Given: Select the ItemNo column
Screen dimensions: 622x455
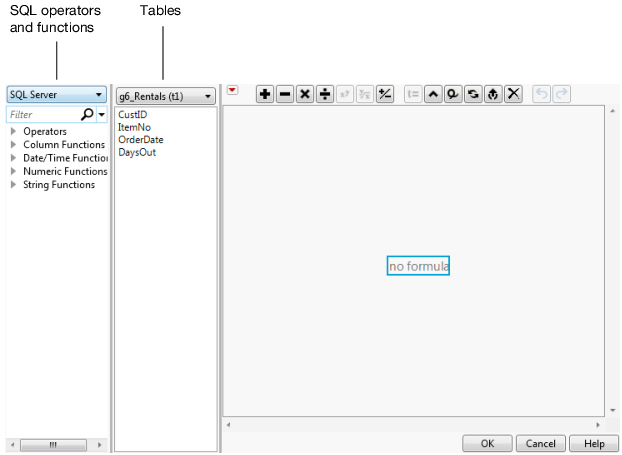Looking at the screenshot, I should 134,127.
